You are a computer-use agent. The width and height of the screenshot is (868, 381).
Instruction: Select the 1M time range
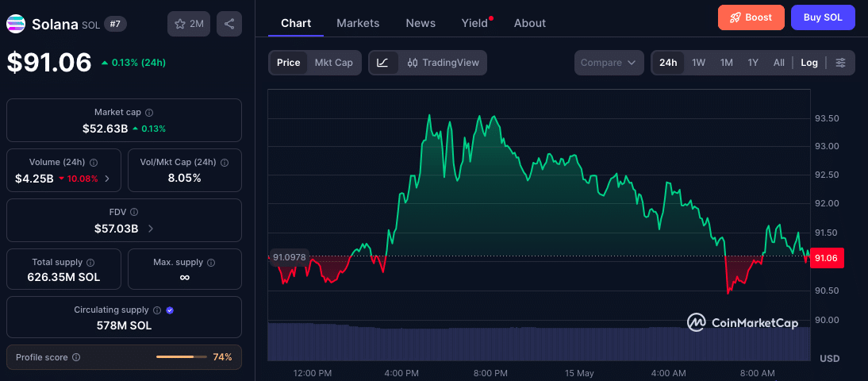726,63
